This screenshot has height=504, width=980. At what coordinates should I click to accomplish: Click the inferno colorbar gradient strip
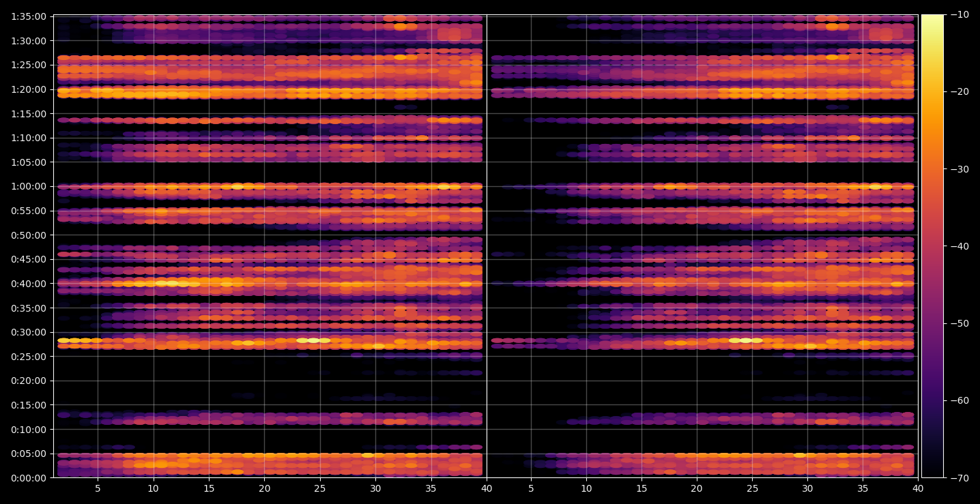tap(932, 246)
